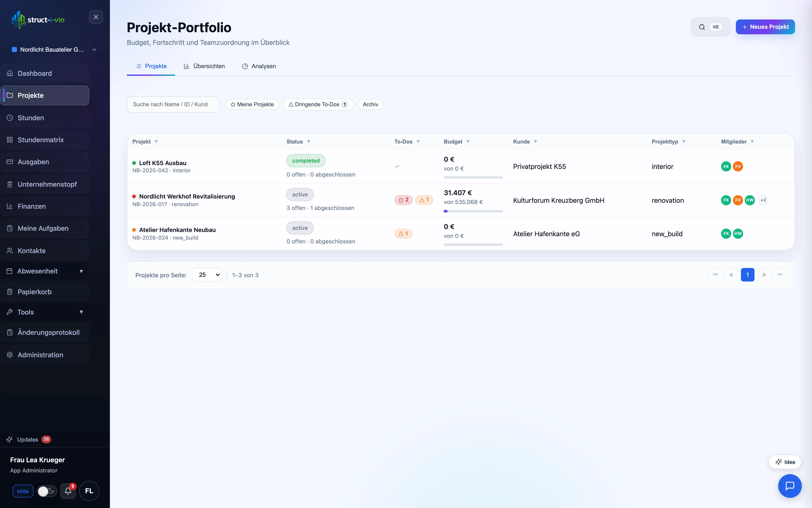Click Nordlicht Werkhof's orange warning badge
The height and width of the screenshot is (508, 812).
tap(424, 200)
